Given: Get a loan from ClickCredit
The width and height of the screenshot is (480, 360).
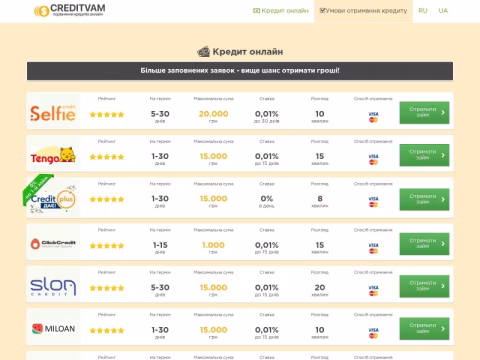Looking at the screenshot, I should [x=424, y=244].
